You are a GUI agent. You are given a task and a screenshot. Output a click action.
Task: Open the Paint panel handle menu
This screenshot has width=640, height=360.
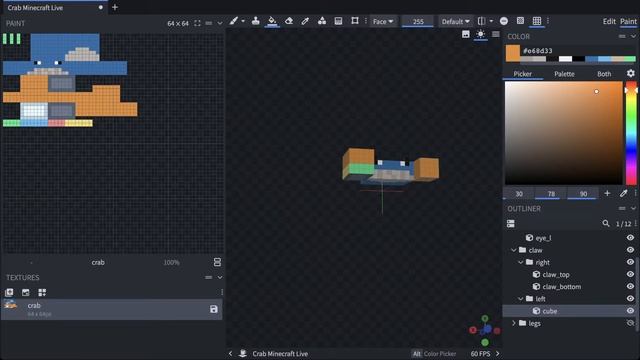click(209, 23)
